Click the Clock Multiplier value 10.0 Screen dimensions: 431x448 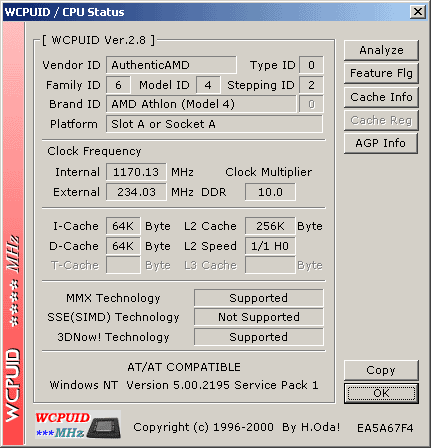pyautogui.click(x=270, y=192)
